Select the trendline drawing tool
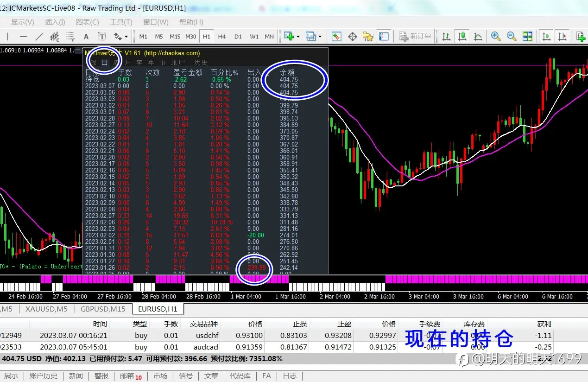This screenshot has height=382, width=588. (39, 36)
